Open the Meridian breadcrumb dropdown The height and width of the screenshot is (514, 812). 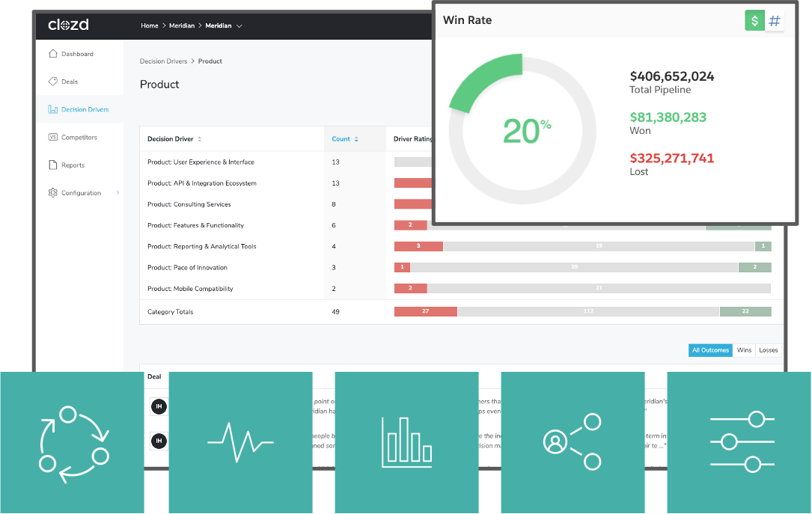point(224,26)
